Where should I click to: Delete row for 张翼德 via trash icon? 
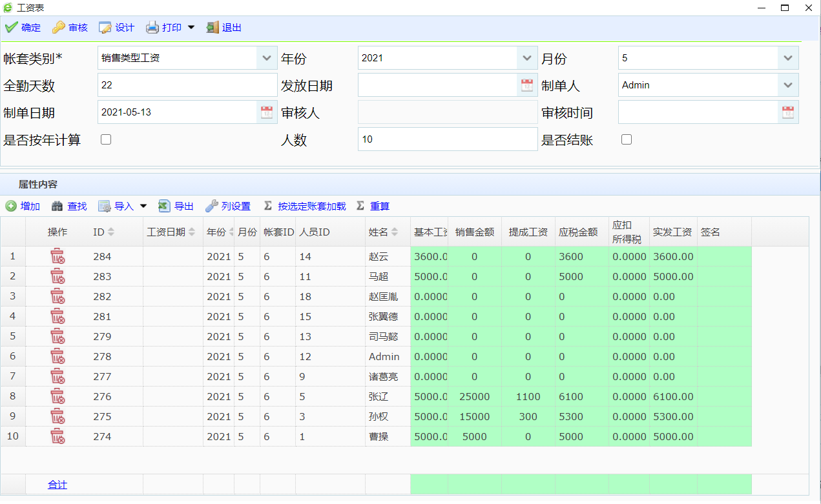[x=57, y=316]
